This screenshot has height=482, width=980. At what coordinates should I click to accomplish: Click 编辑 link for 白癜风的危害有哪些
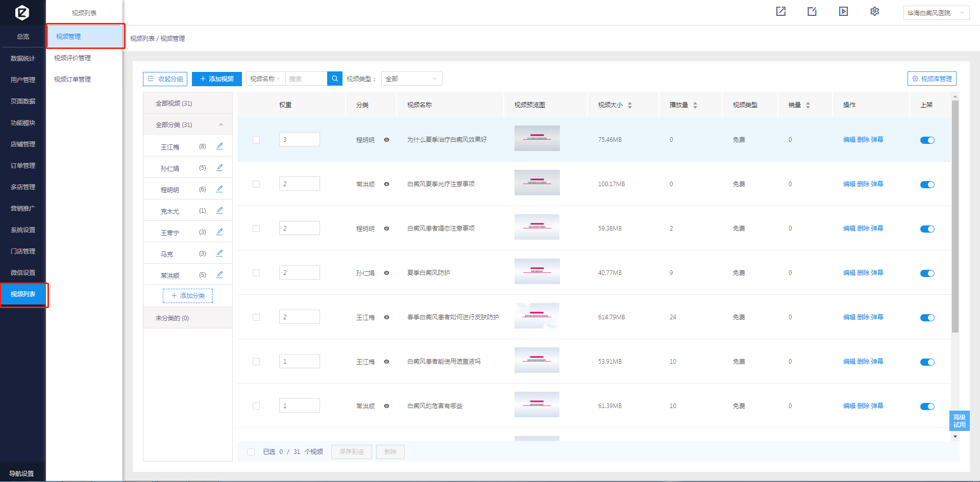click(849, 406)
